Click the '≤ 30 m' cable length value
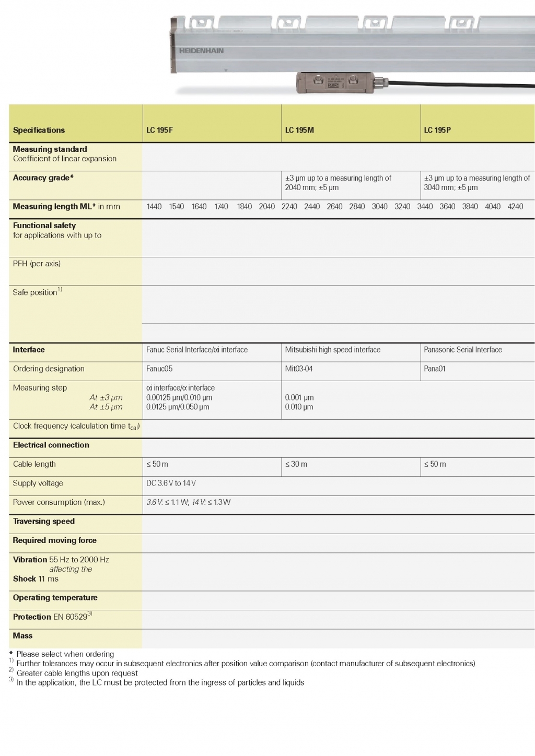The image size is (535, 756). point(296,464)
